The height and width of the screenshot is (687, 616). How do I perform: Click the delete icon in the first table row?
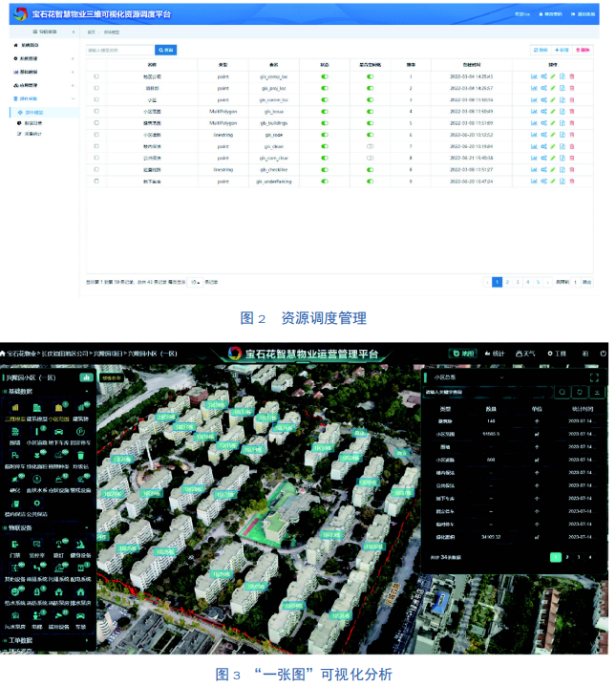[572, 75]
